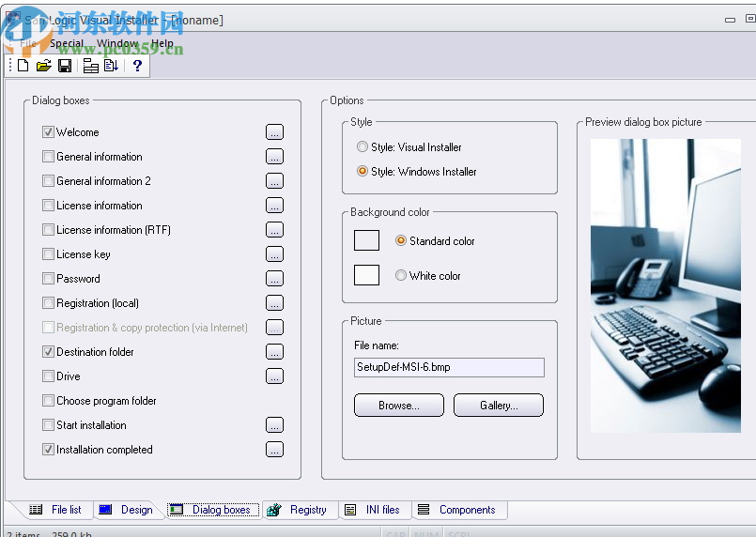The height and width of the screenshot is (537, 756).
Task: Switch to the Design tab
Action: click(x=127, y=510)
